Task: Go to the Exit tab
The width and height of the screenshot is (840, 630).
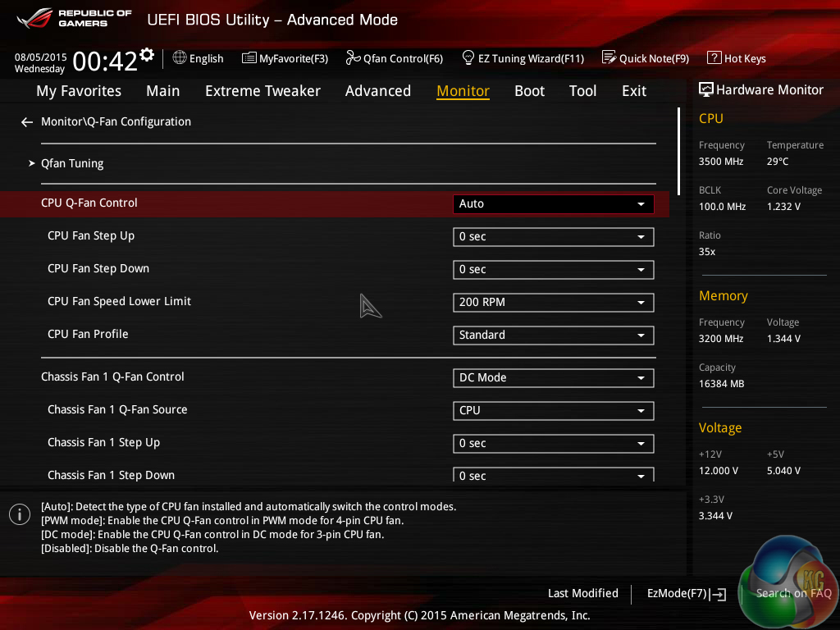Action: (x=634, y=91)
